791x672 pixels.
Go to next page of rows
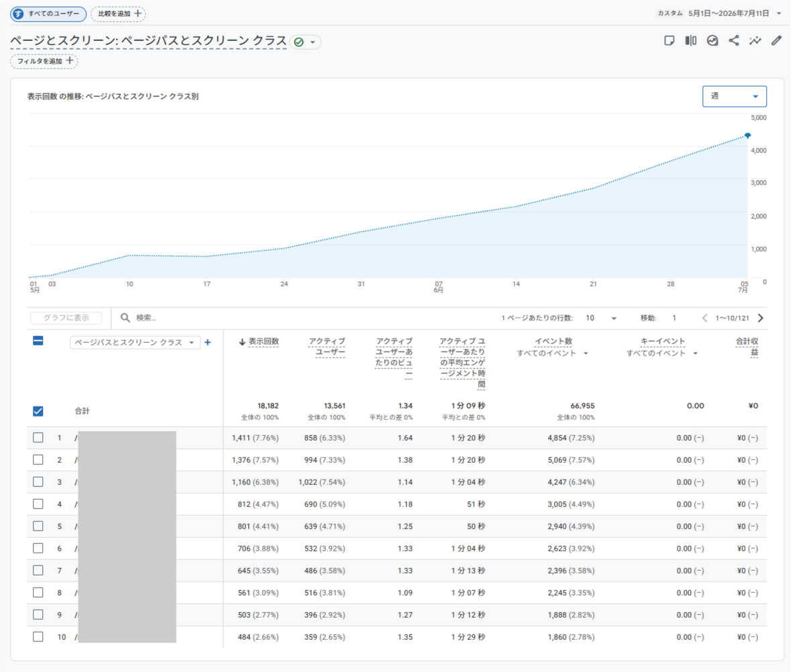click(761, 318)
